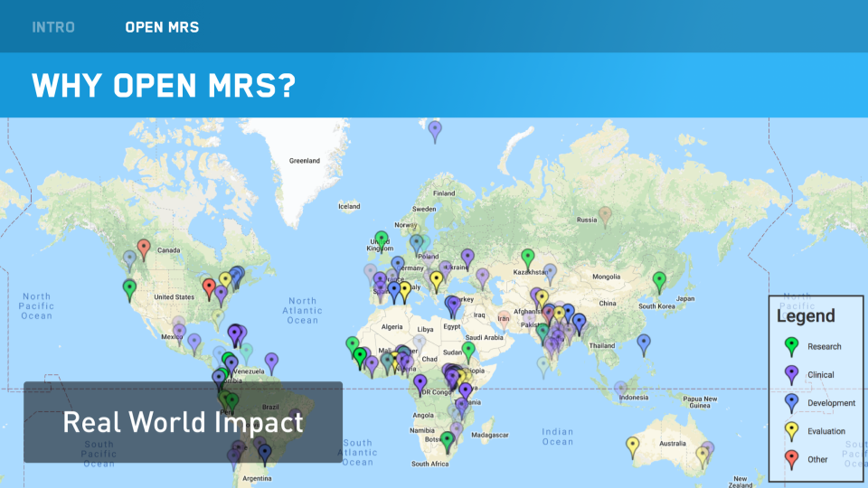The image size is (868, 488).
Task: Select the green pin near South Africa
Action: (x=447, y=441)
